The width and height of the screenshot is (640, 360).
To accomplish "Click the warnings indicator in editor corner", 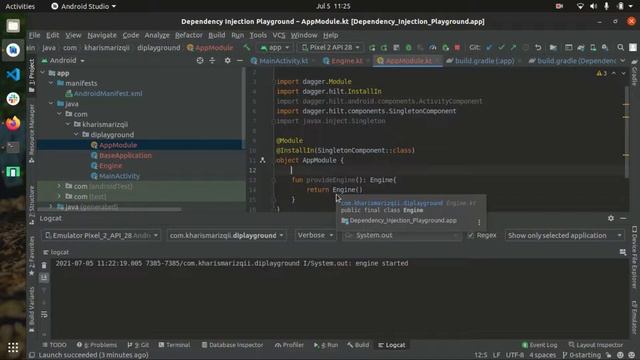I will [602, 73].
